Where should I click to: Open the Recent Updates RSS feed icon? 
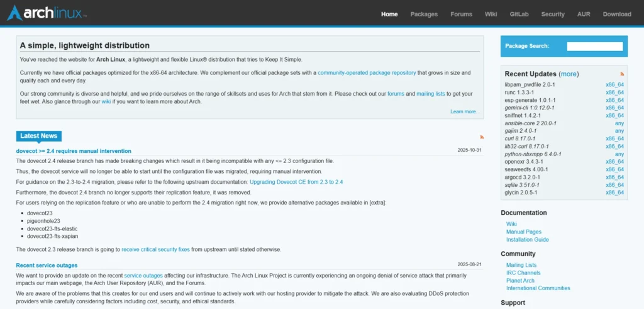pyautogui.click(x=622, y=74)
